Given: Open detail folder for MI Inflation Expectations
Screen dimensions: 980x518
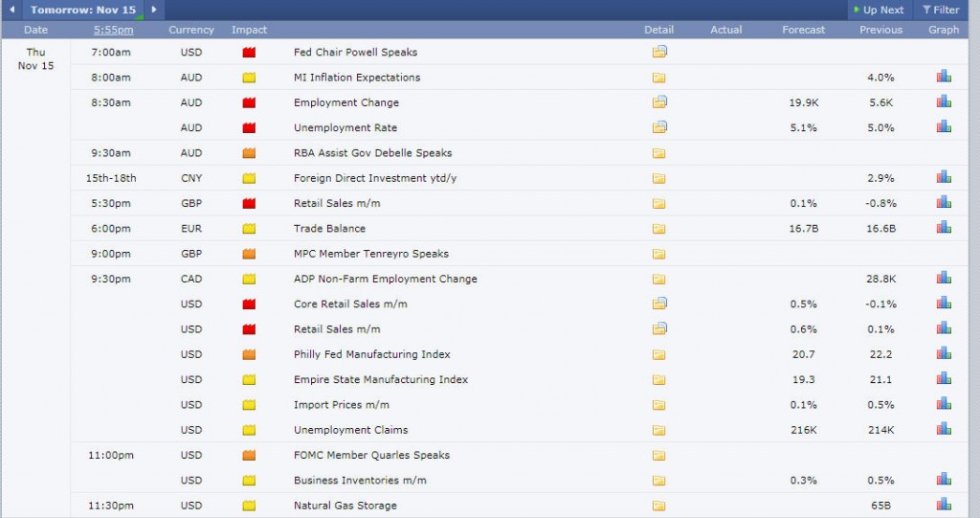Looking at the screenshot, I should [658, 78].
